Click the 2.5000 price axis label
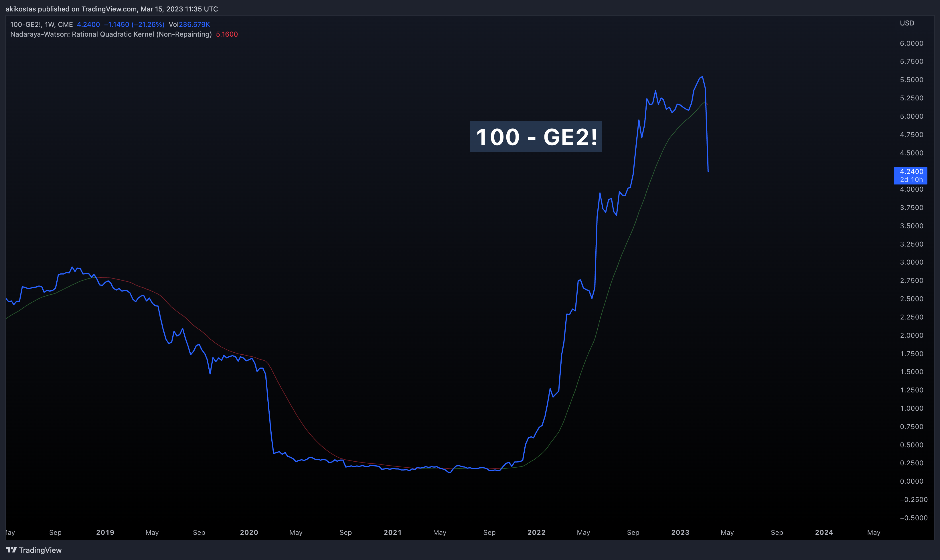Viewport: 940px width, 560px height. pyautogui.click(x=911, y=299)
